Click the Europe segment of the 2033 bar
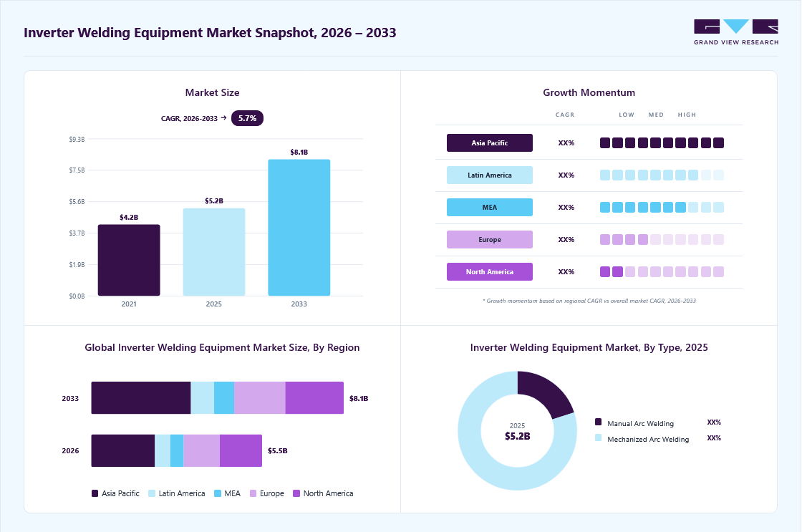Viewport: 802px width, 532px height. [260, 397]
